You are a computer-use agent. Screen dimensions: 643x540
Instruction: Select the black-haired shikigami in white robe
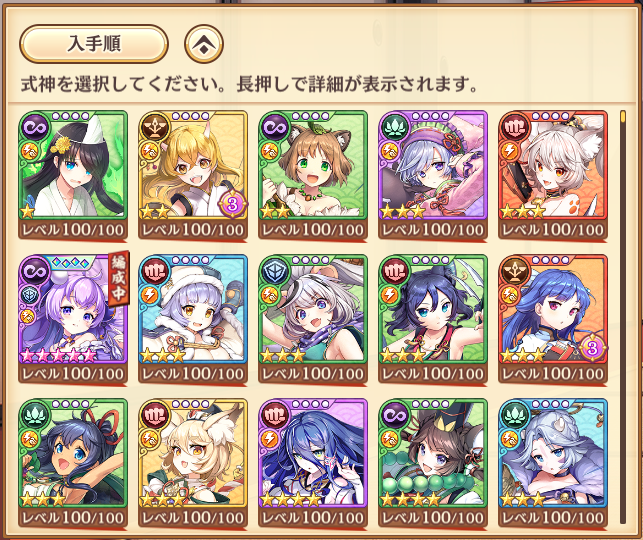point(73,175)
